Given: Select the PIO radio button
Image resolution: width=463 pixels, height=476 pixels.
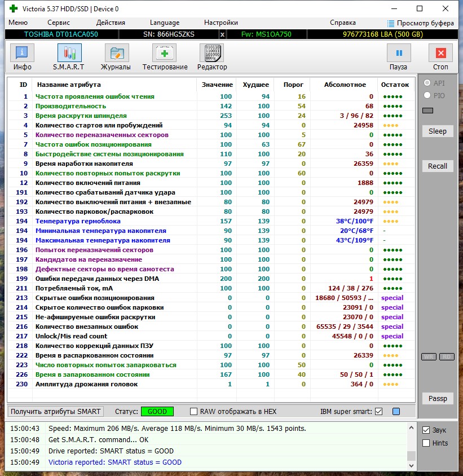Looking at the screenshot, I should click(427, 95).
